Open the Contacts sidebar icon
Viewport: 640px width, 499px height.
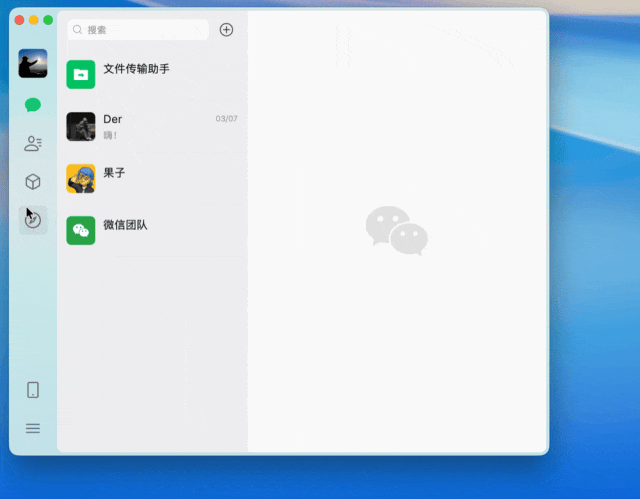click(33, 144)
